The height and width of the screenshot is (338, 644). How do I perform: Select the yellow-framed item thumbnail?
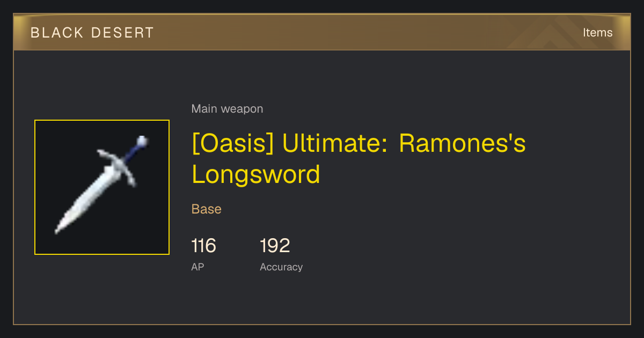tap(102, 187)
